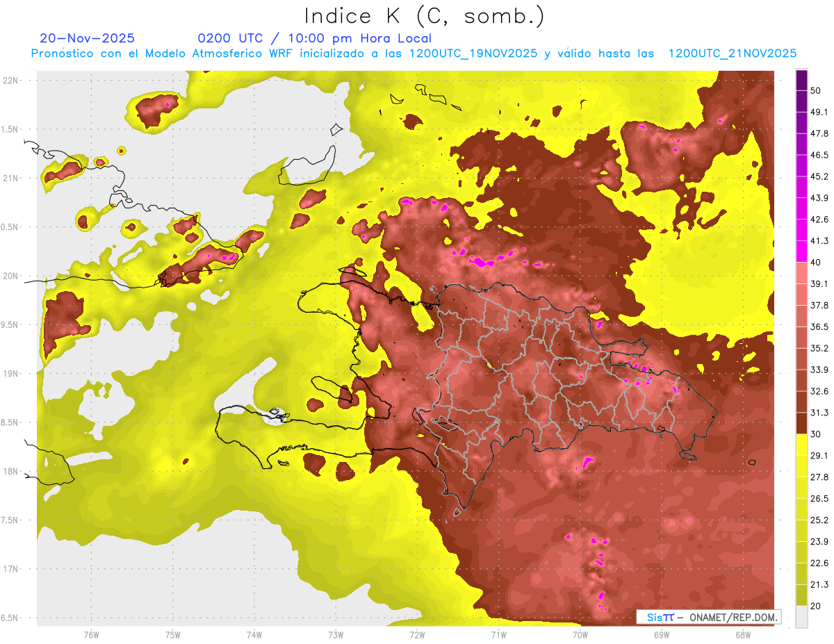Image resolution: width=834 pixels, height=644 pixels.
Task: Click the colorbar segment between 40 and 41.3
Action: (x=801, y=250)
